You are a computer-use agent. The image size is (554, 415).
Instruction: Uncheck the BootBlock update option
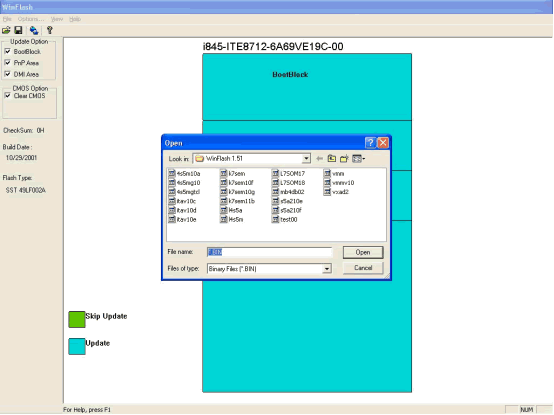tap(7, 51)
